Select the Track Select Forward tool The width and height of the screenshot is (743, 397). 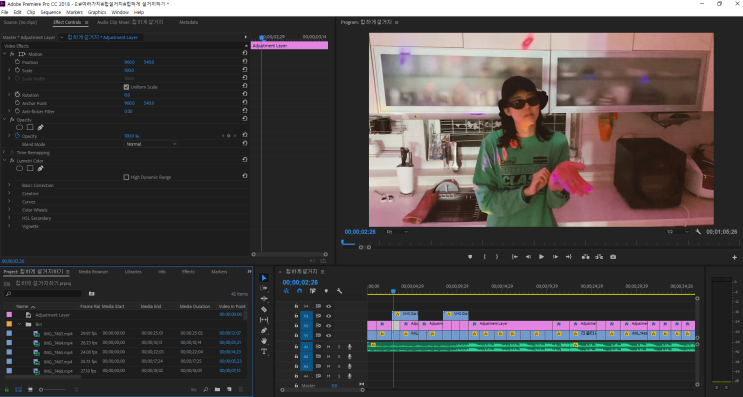264,288
